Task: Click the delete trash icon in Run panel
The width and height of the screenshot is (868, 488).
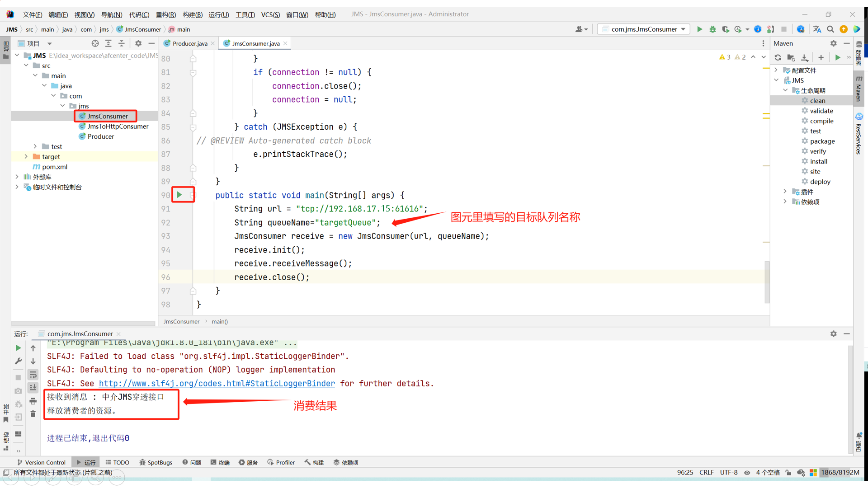Action: [x=33, y=414]
